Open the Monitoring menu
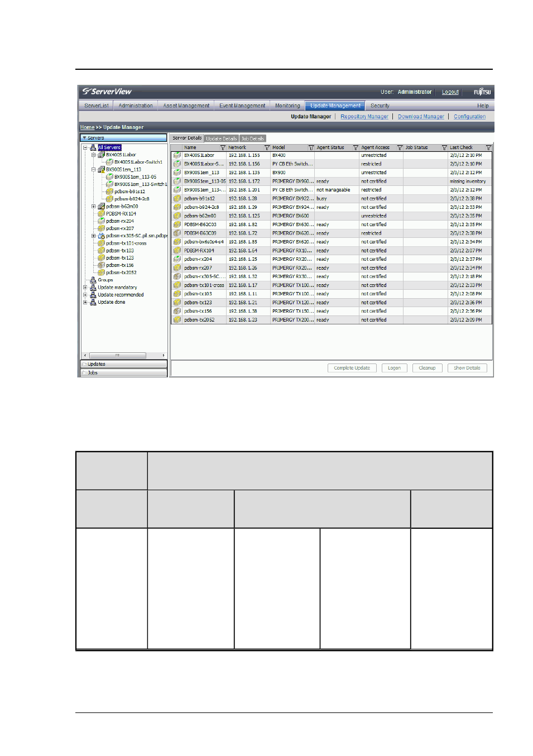Screen dimensions: 533x756 click(287, 106)
